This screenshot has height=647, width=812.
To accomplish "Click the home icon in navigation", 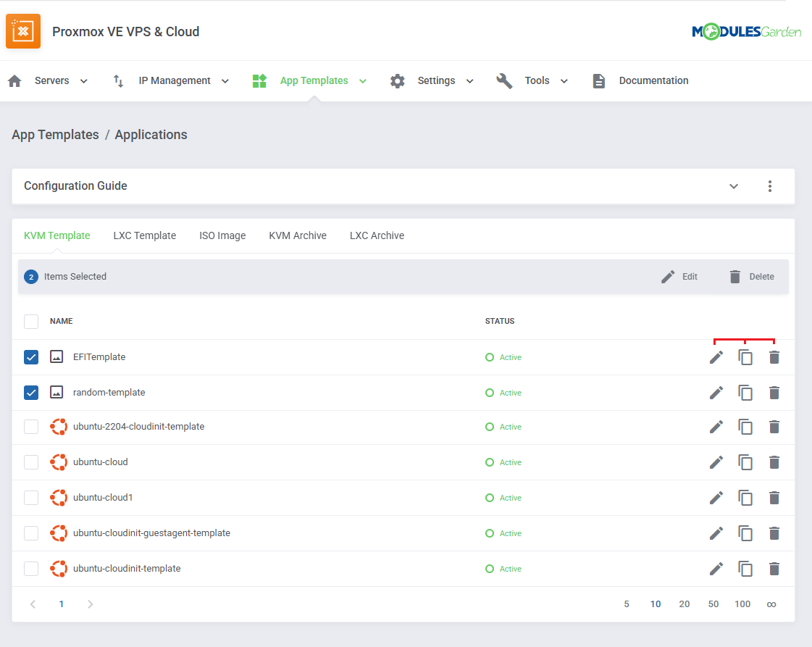I will pyautogui.click(x=15, y=81).
